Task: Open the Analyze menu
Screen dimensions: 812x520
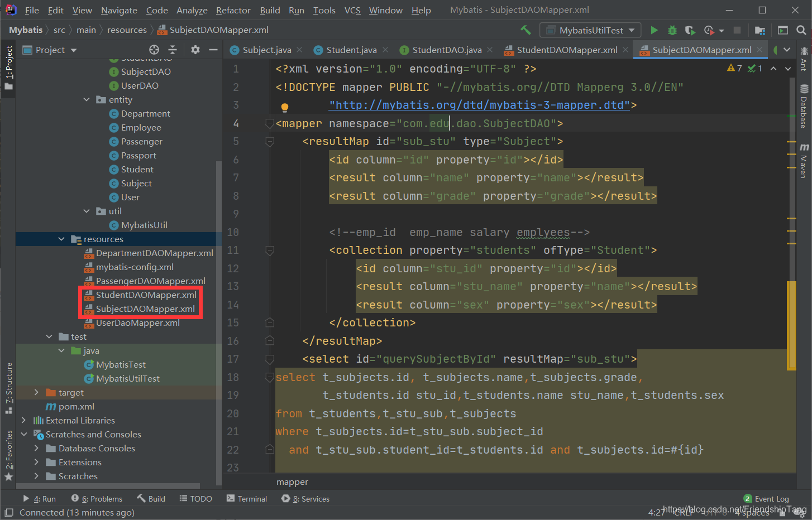Action: coord(192,10)
